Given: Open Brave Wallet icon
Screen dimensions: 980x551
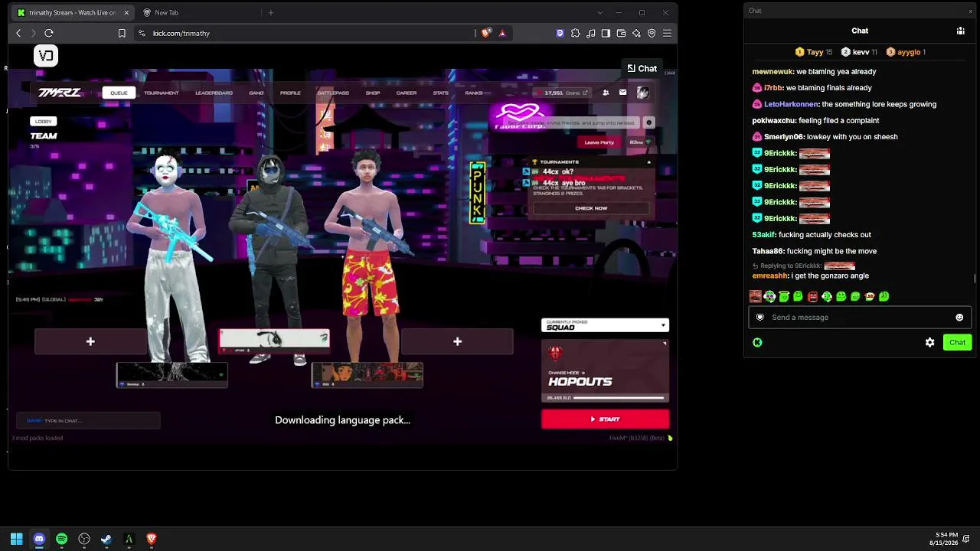Looking at the screenshot, I should [x=621, y=33].
